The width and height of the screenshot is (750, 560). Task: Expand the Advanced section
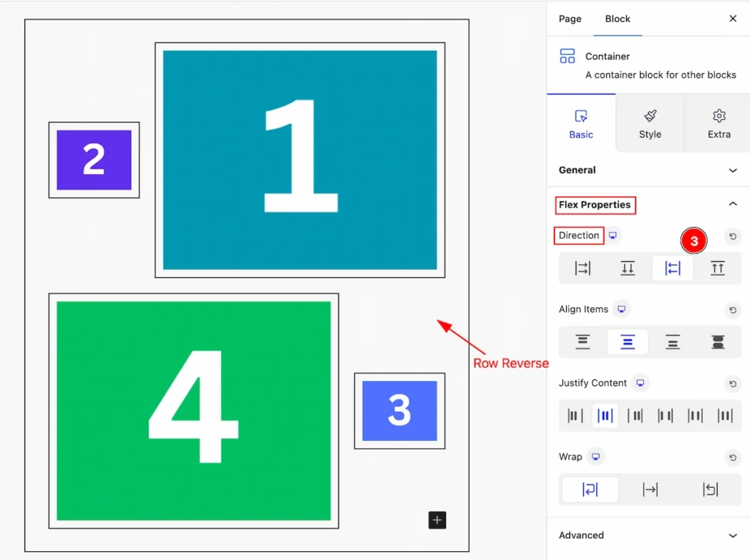[x=648, y=535]
